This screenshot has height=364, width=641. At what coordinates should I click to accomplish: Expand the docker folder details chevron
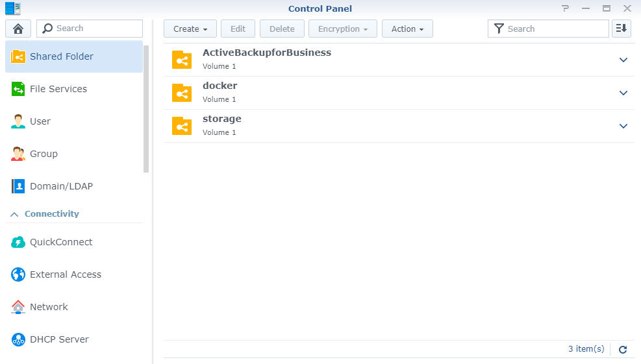(x=623, y=93)
